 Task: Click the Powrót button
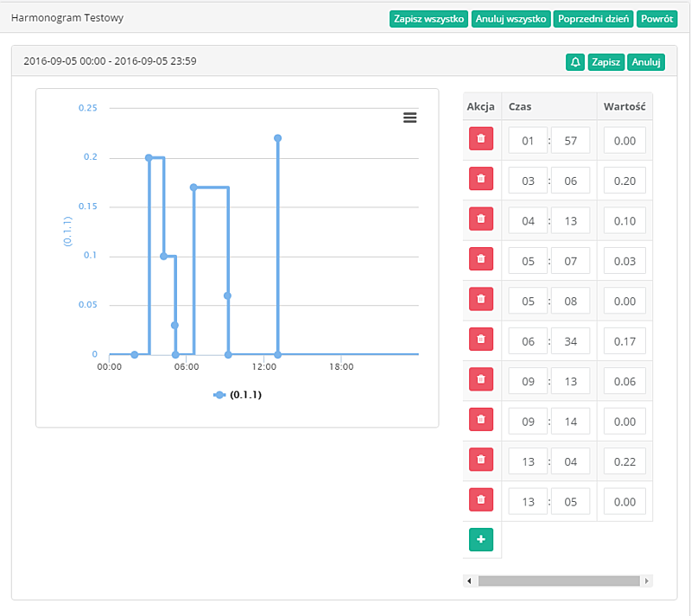pos(656,19)
